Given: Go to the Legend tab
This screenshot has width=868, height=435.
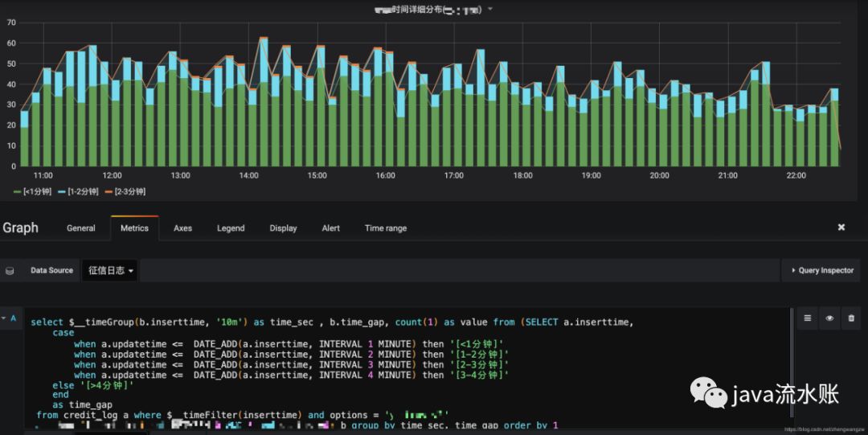Looking at the screenshot, I should tap(231, 228).
